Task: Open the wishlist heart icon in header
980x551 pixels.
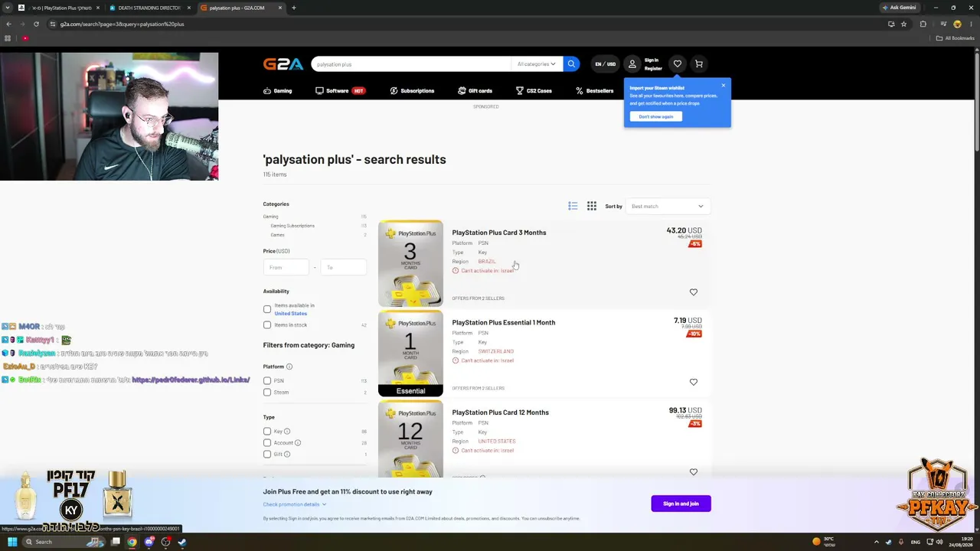Action: click(x=678, y=64)
